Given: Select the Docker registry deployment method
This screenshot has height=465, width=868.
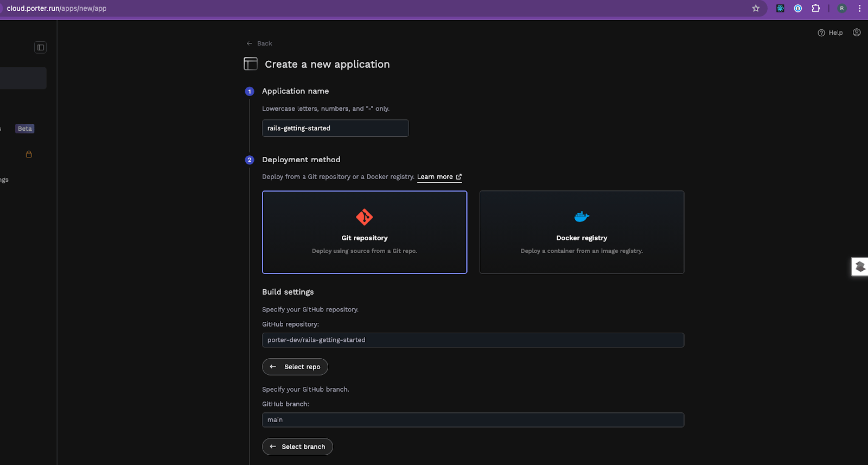Looking at the screenshot, I should (582, 232).
